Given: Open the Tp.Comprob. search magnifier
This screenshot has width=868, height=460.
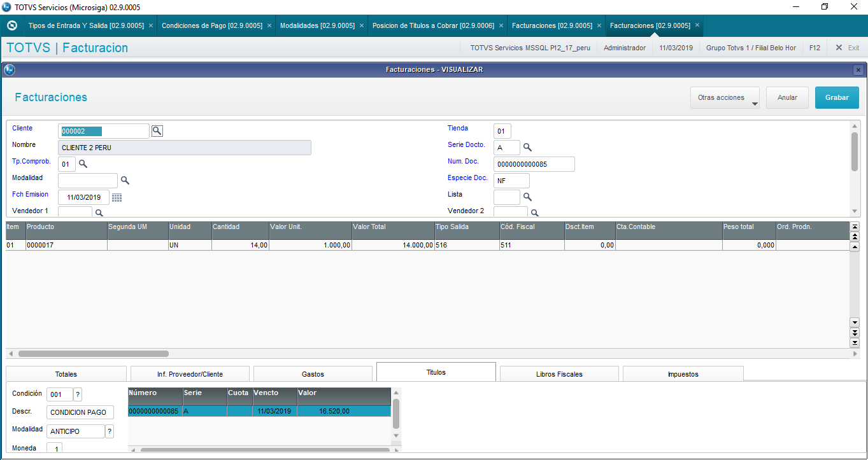Looking at the screenshot, I should click(x=83, y=164).
